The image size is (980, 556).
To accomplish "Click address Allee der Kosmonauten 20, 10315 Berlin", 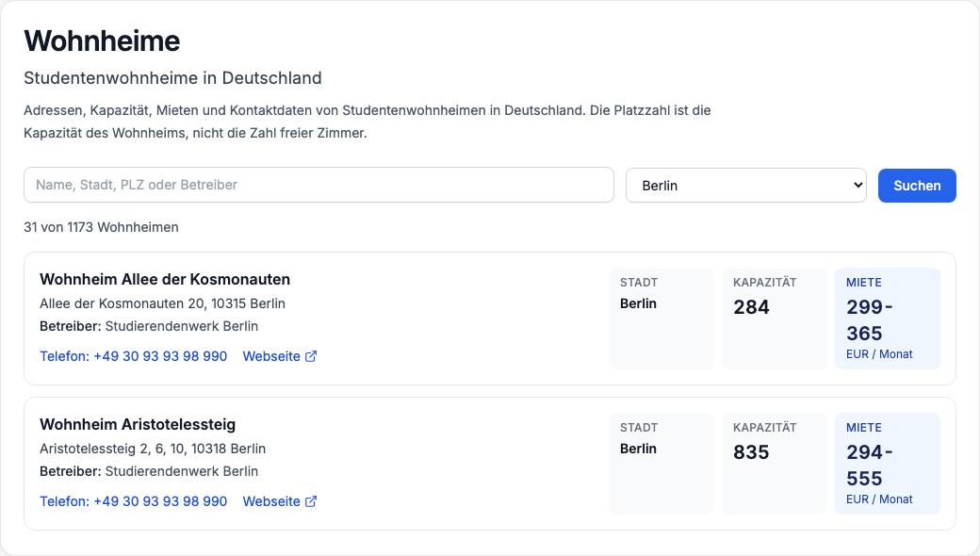I will (x=162, y=303).
